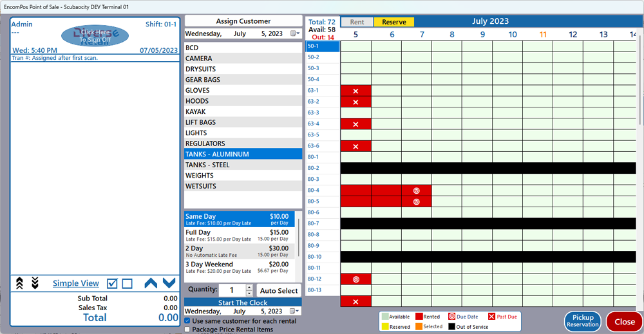The width and height of the screenshot is (644, 334).
Task: Click the double down chevron scroll icon
Action: [x=35, y=283]
